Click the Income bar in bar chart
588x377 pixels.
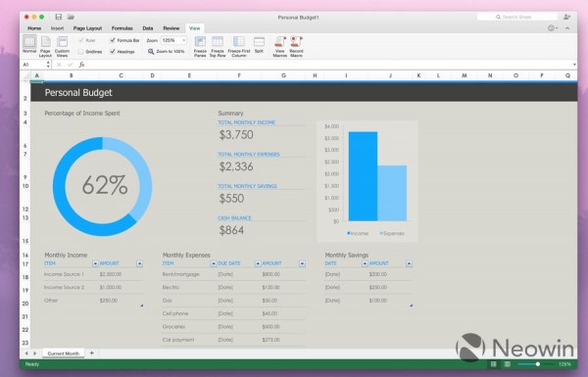pyautogui.click(x=363, y=176)
